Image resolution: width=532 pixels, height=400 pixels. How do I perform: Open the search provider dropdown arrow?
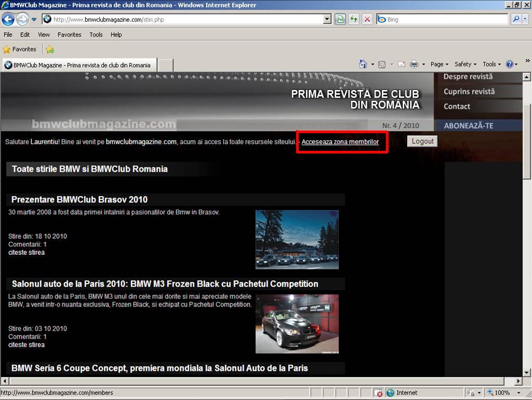(525, 19)
